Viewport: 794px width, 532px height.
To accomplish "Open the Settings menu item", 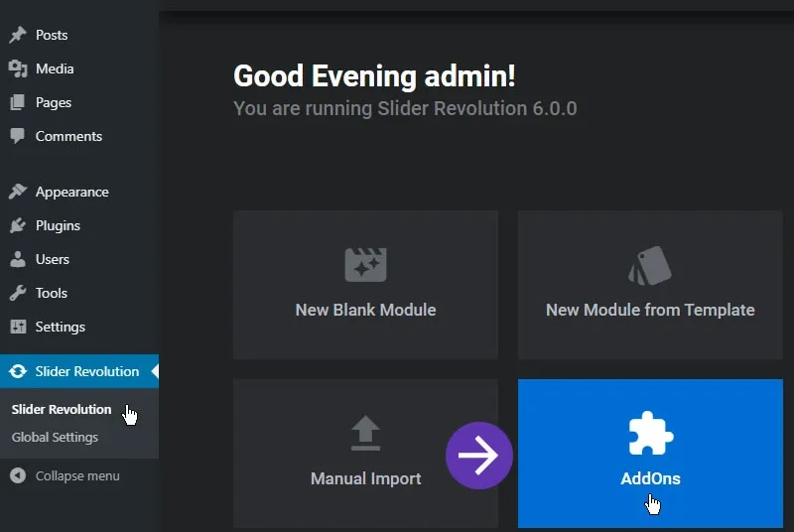I will click(79, 327).
